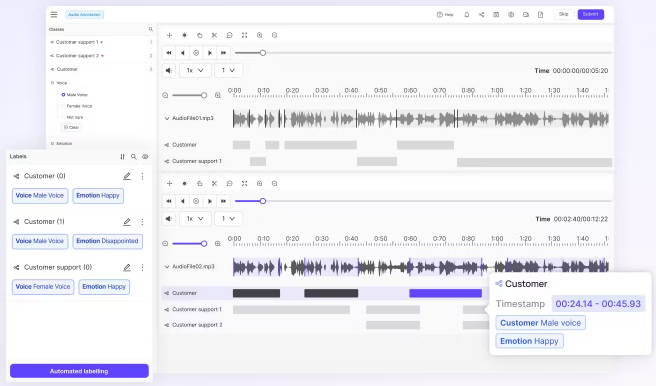Screen dimensions: 656x386
Task: Select move tool in second audio toolbar
Action: point(169,184)
